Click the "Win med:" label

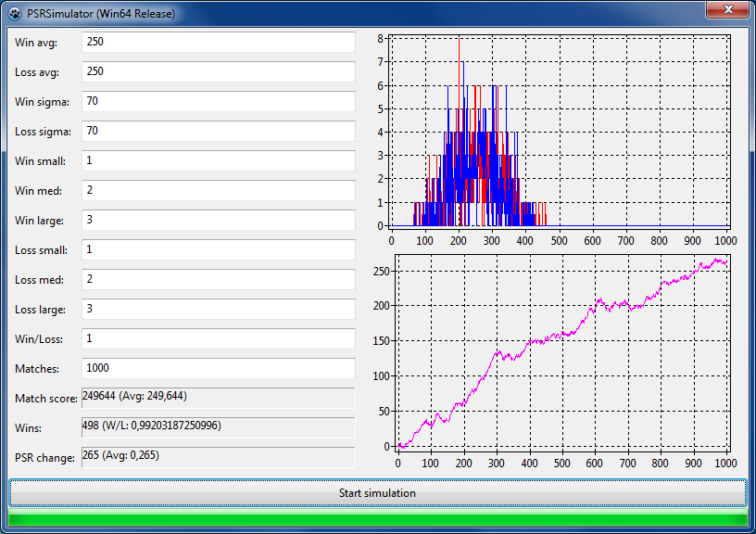coord(39,191)
